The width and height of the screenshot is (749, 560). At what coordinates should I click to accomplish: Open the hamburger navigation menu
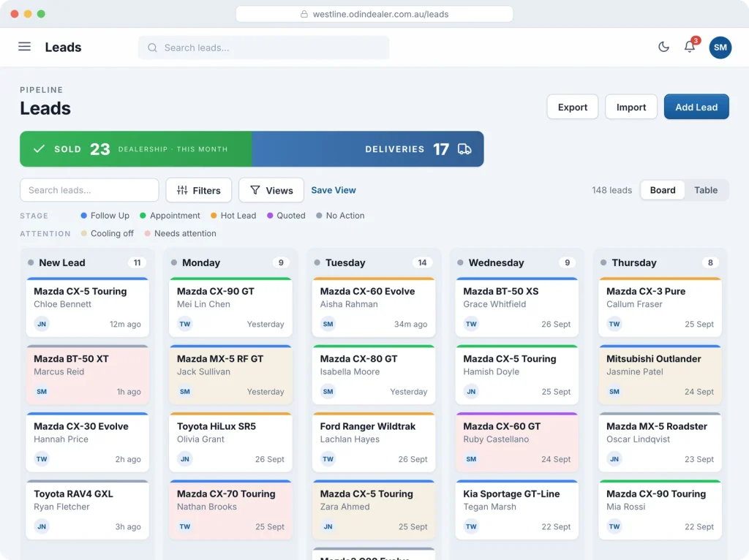(x=24, y=47)
